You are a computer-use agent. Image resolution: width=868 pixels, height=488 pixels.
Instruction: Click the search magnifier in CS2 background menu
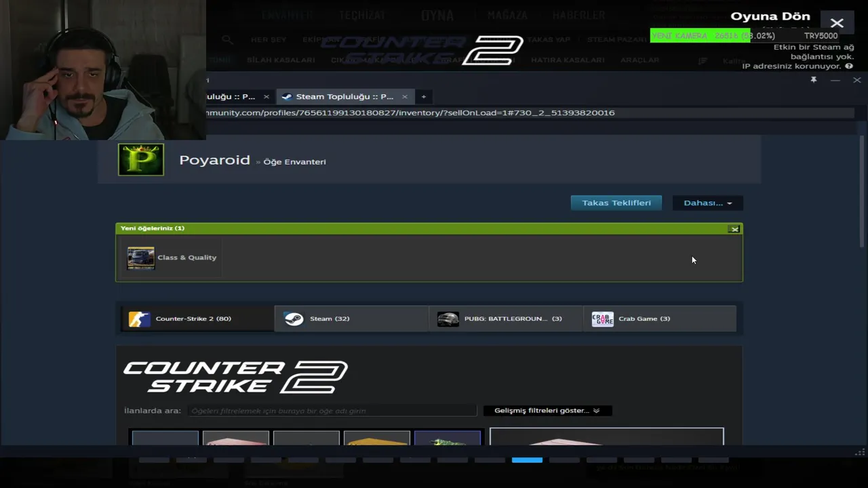tap(227, 40)
